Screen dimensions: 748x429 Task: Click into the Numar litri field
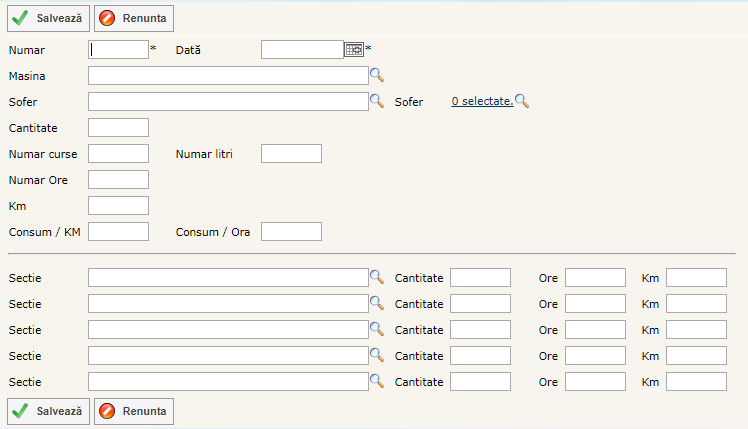pyautogui.click(x=291, y=153)
